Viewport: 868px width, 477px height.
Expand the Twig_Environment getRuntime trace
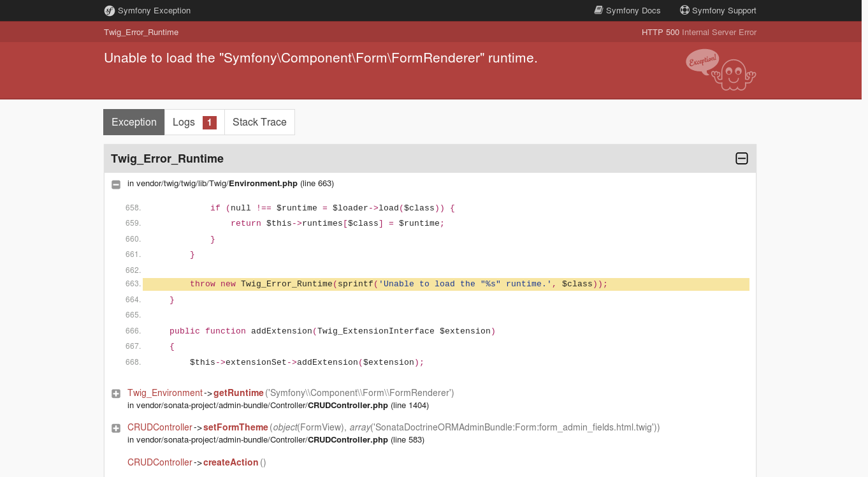116,393
